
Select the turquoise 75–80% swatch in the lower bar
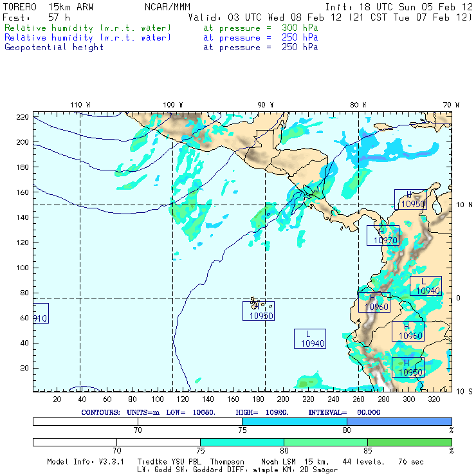coord(242,442)
